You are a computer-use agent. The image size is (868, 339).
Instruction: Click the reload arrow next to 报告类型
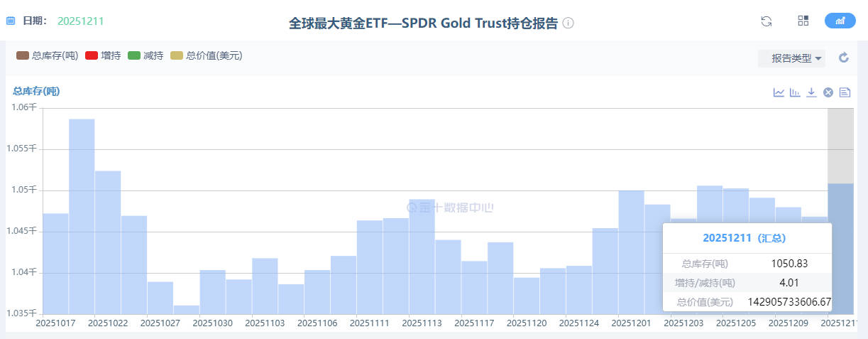click(x=844, y=58)
